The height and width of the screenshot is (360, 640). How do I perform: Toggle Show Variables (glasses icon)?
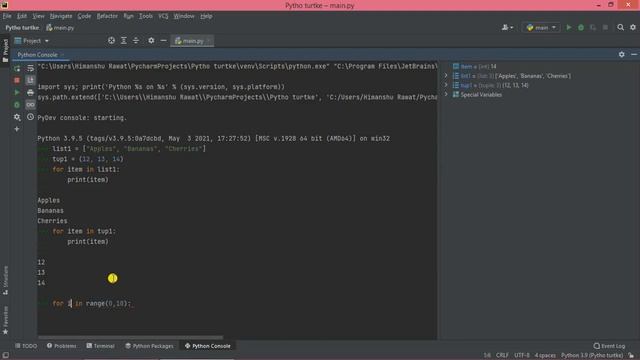[x=30, y=105]
